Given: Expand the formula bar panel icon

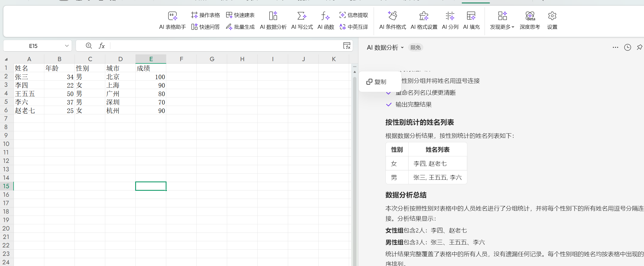Looking at the screenshot, I should point(347,46).
